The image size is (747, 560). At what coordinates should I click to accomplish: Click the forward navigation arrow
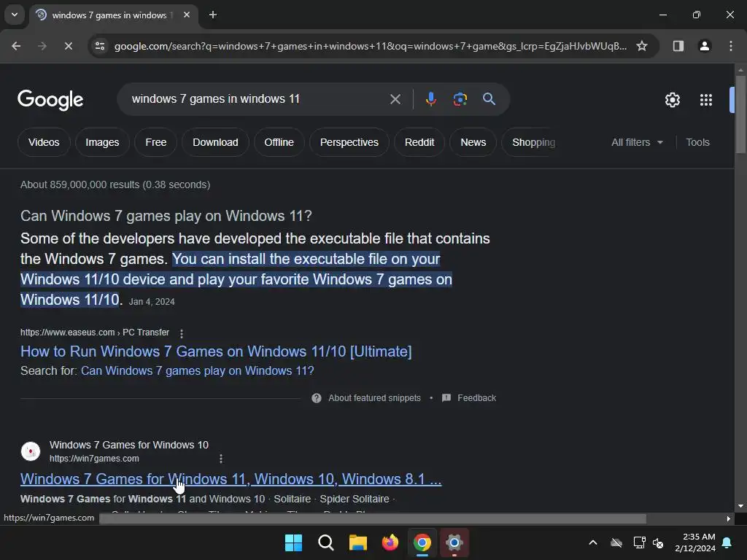click(x=42, y=46)
